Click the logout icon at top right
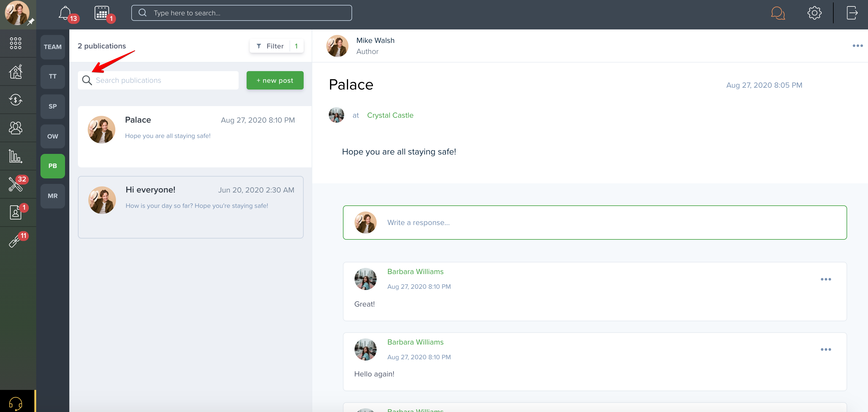Viewport: 868px width, 412px height. 852,13
